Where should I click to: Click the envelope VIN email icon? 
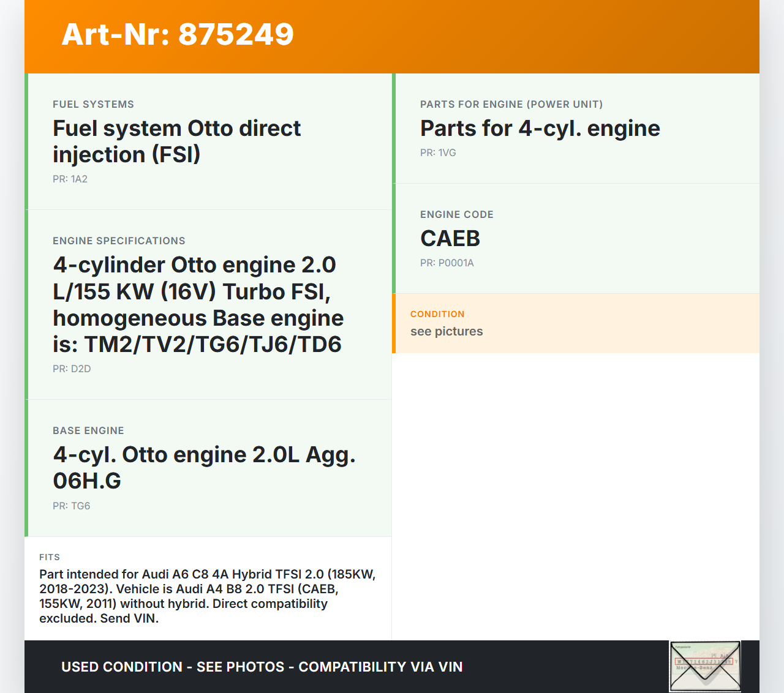(x=705, y=666)
